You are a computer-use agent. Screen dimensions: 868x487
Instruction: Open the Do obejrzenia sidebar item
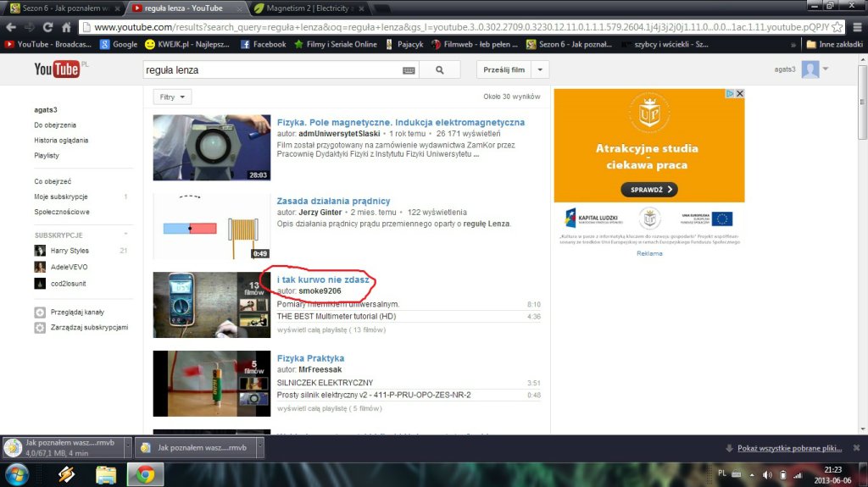[55, 125]
